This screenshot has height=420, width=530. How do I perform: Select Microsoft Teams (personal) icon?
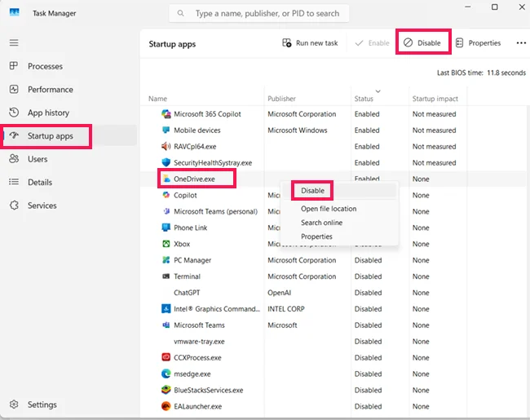pyautogui.click(x=166, y=211)
